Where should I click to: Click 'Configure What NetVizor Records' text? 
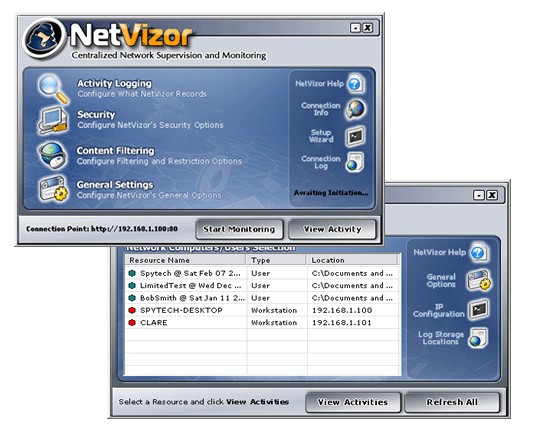pyautogui.click(x=142, y=94)
